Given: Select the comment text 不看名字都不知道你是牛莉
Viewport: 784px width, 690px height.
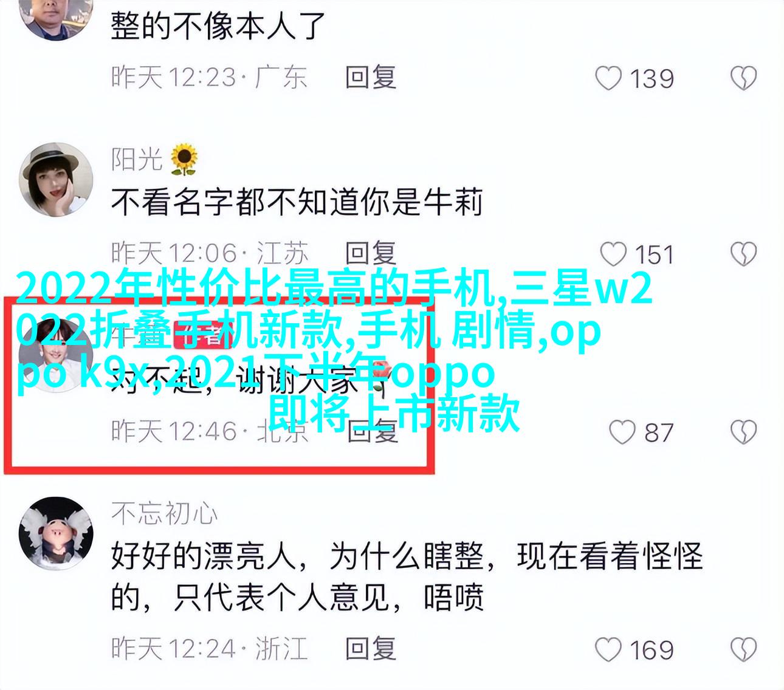Looking at the screenshot, I should coord(297,202).
